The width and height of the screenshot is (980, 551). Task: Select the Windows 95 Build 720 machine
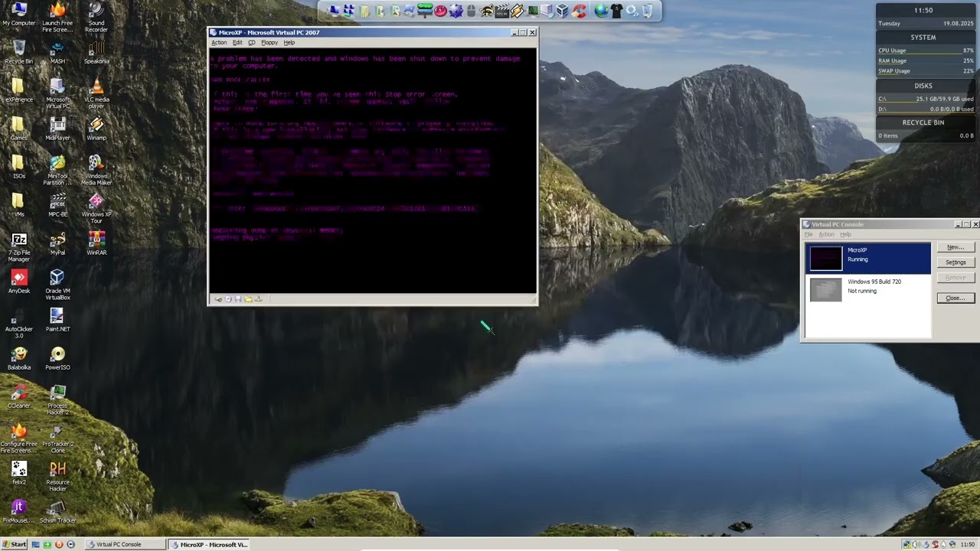click(x=869, y=289)
